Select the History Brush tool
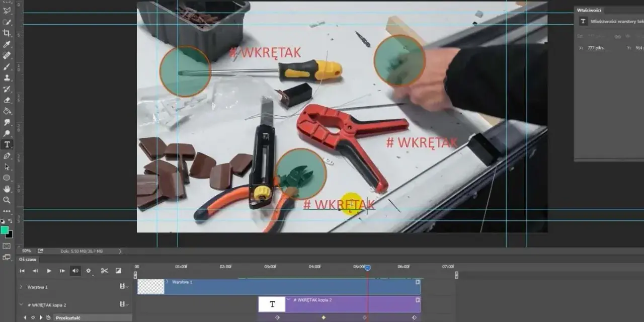 pyautogui.click(x=7, y=89)
